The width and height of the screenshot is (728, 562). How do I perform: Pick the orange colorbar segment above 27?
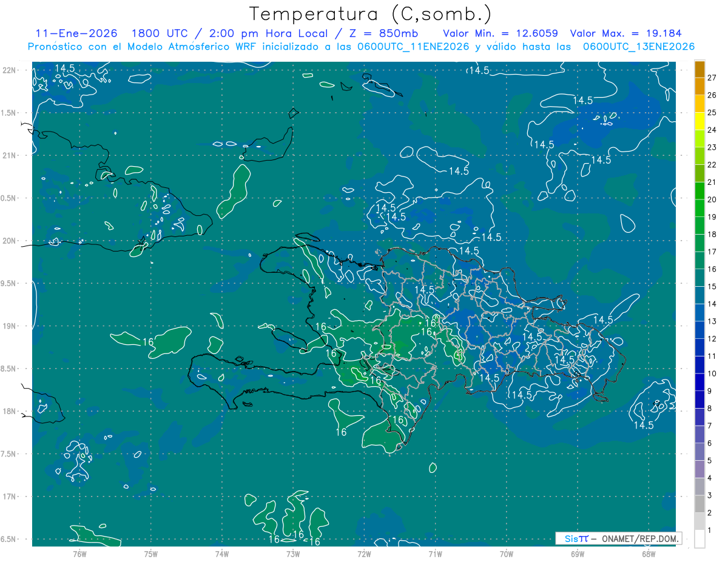[x=699, y=69]
